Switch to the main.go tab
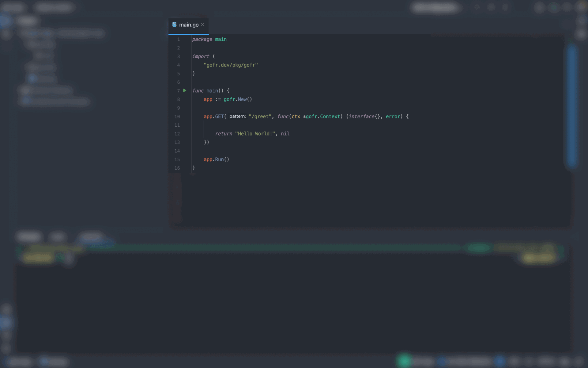This screenshot has height=368, width=588. point(189,25)
